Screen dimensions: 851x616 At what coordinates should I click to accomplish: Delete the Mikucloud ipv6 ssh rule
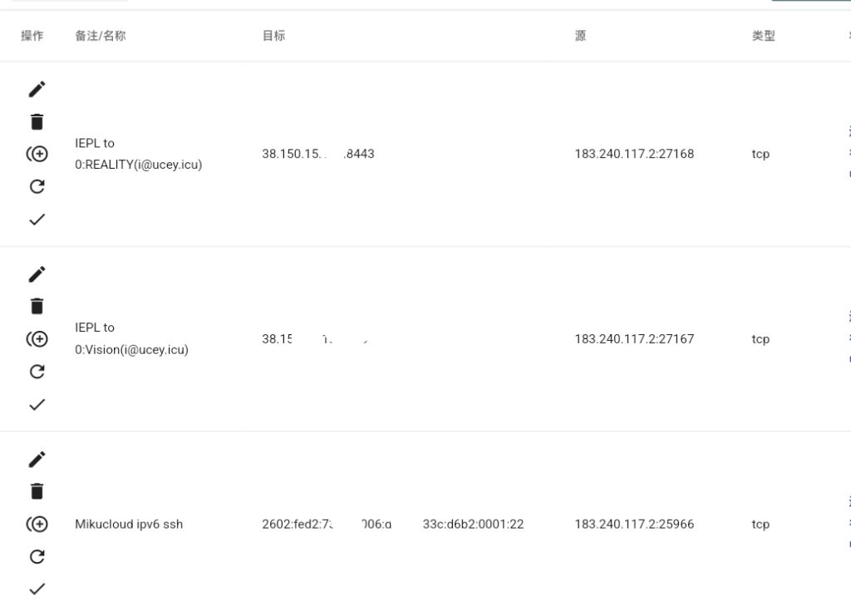(x=37, y=491)
